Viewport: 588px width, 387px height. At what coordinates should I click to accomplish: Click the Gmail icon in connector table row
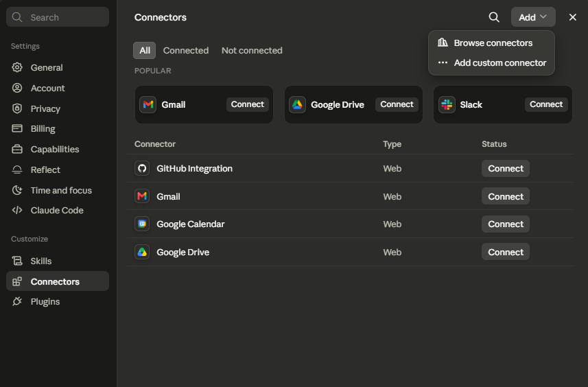pyautogui.click(x=142, y=196)
